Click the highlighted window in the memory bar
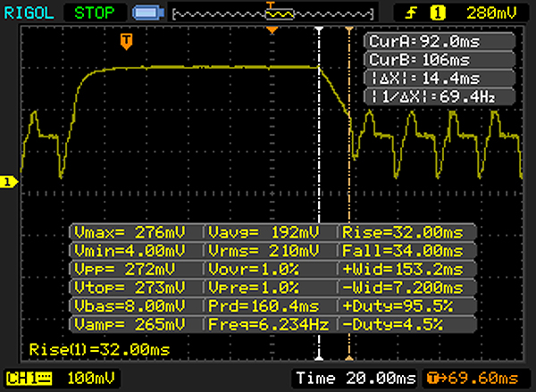The image size is (536, 392). click(x=280, y=14)
